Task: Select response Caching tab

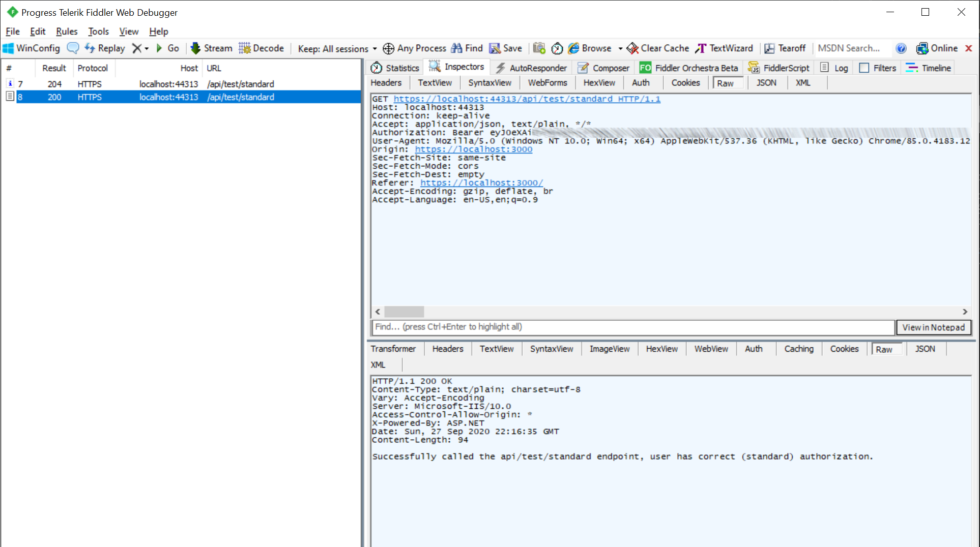Action: [x=799, y=349]
